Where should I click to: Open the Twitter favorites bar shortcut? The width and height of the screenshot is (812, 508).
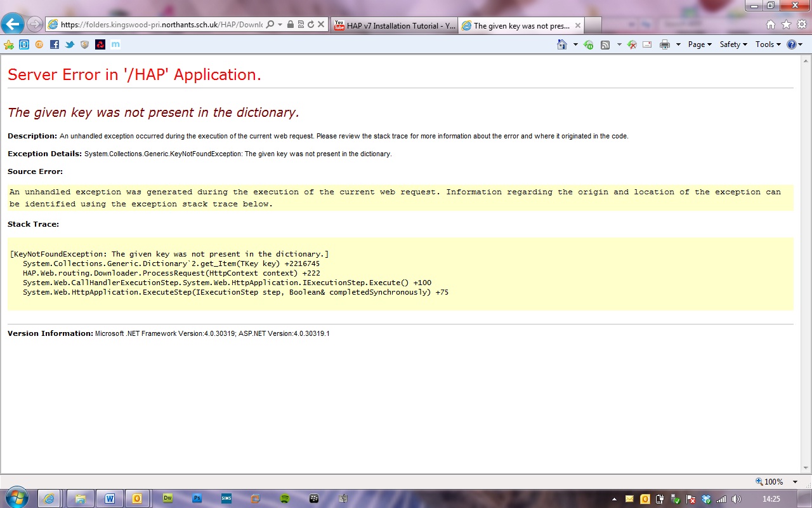[70, 44]
